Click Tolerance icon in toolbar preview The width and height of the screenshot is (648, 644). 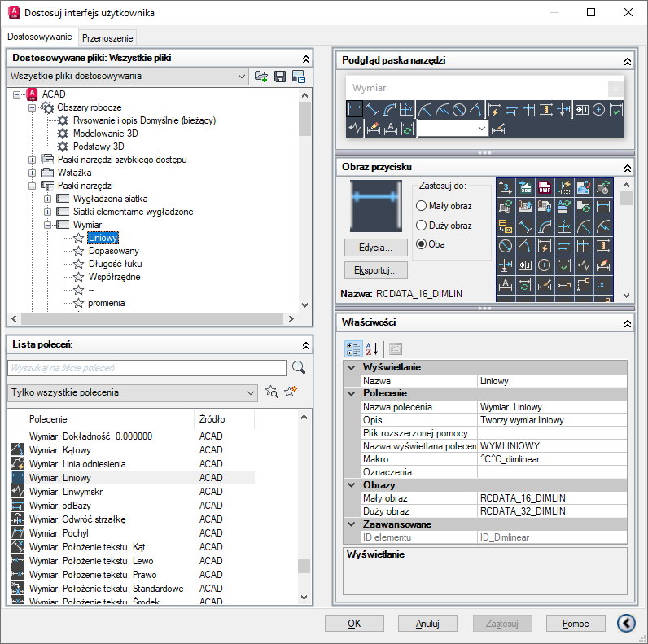[x=582, y=110]
